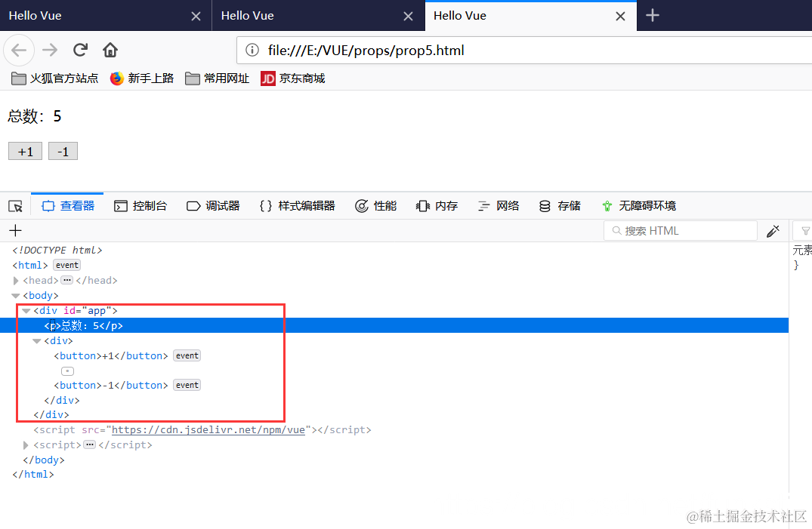Switch to the first Hello Vue tab
Image resolution: width=812 pixels, height=529 pixels.
(x=106, y=16)
